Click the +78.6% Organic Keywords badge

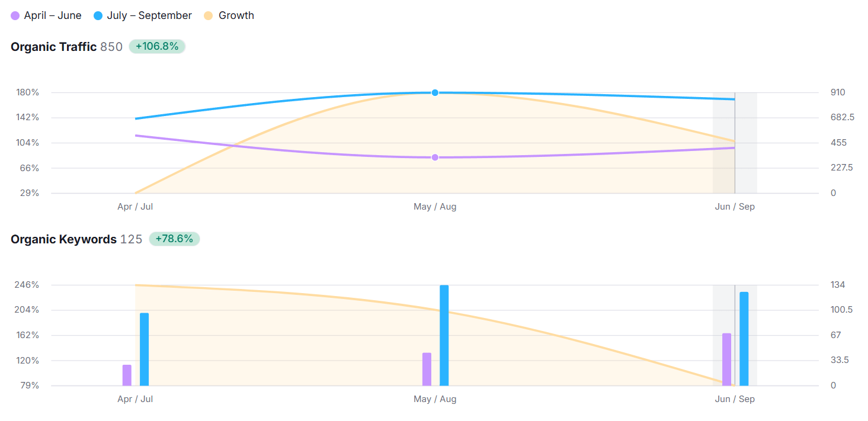tap(174, 239)
